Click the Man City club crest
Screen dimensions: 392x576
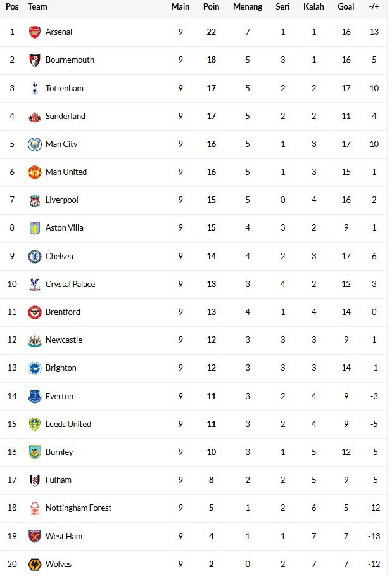tap(35, 144)
